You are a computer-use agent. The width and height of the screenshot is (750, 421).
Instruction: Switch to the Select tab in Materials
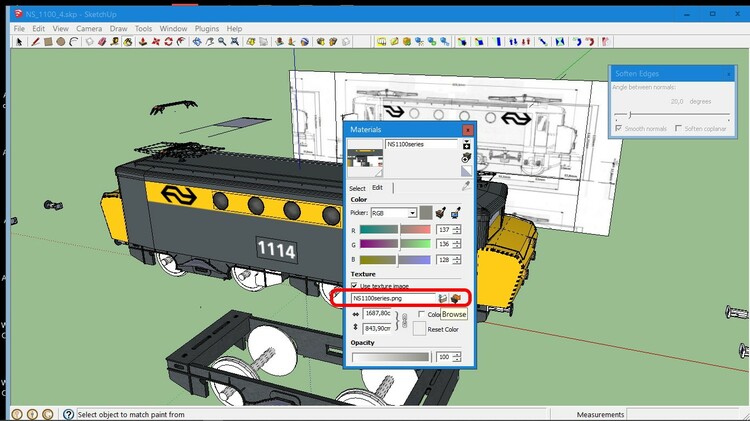tap(357, 188)
